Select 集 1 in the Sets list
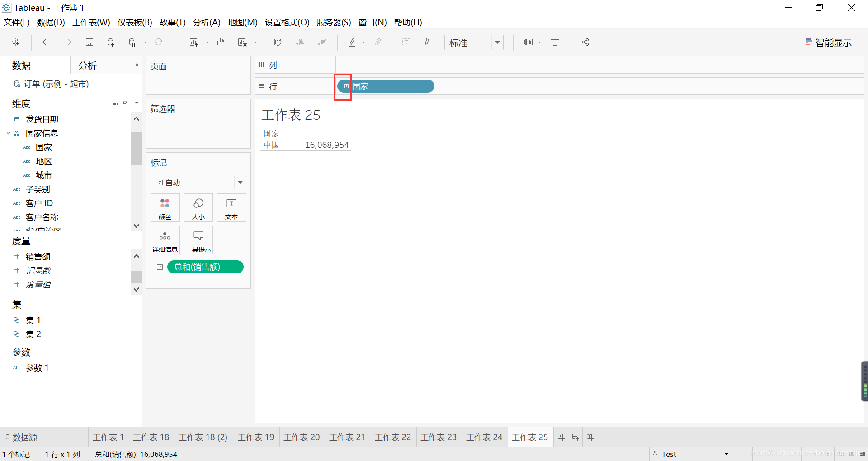Screen dimensions: 868x461 [x=33, y=320]
